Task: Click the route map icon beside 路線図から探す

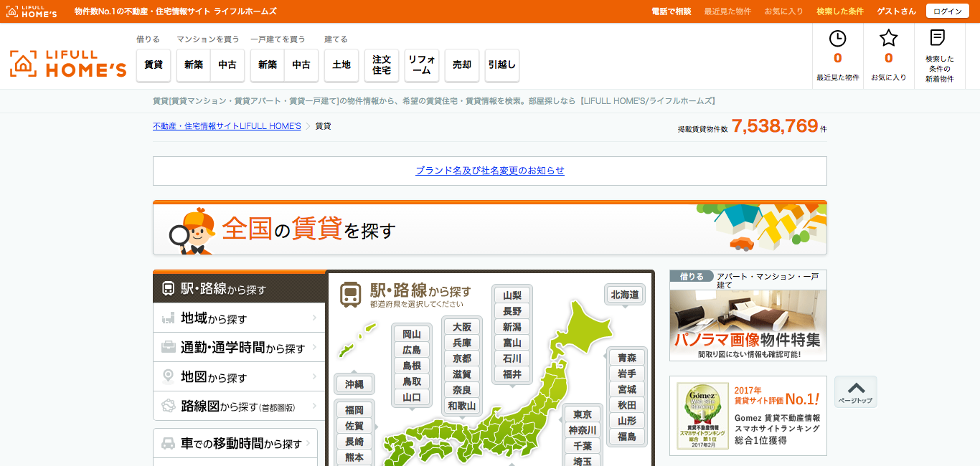Action: (169, 406)
